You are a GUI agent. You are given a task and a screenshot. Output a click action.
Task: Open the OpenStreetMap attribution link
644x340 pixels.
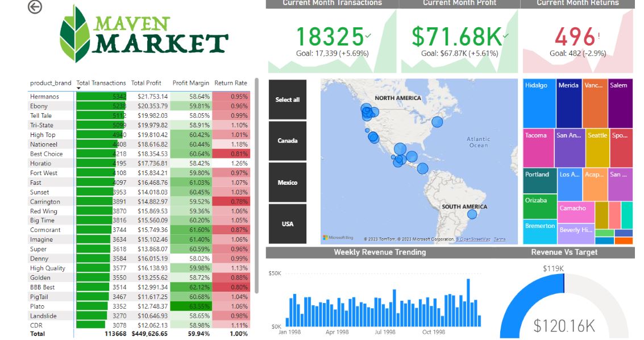click(473, 239)
